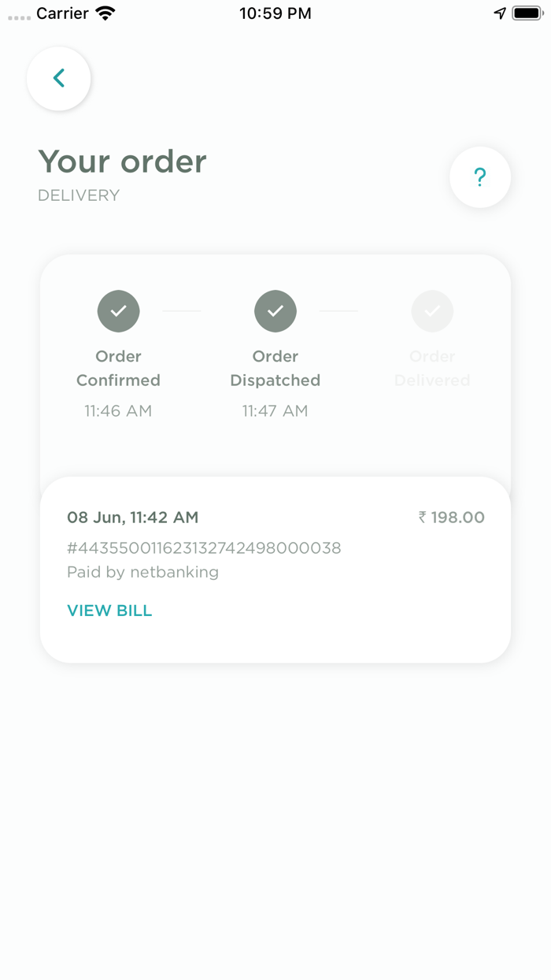Screen dimensions: 551x980
Task: Click the progress line between Confirmed and Dispatched
Action: 182,311
